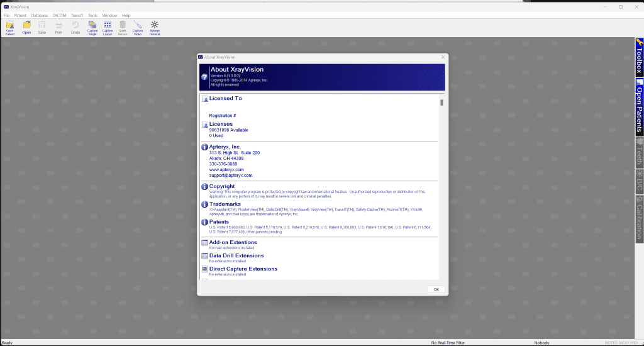Start the Capture Video tool

coord(138,27)
